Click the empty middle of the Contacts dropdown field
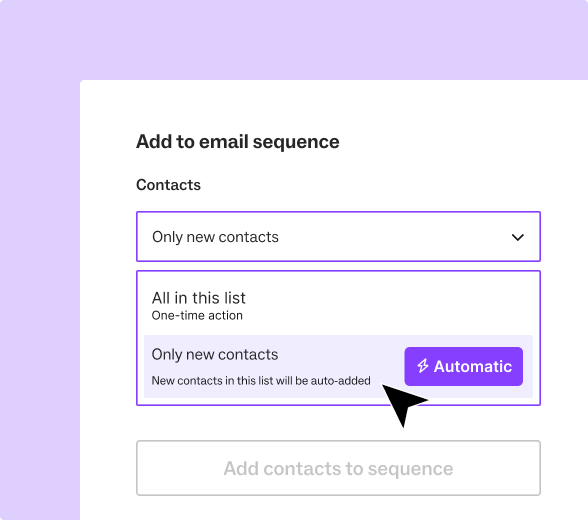 point(394,237)
